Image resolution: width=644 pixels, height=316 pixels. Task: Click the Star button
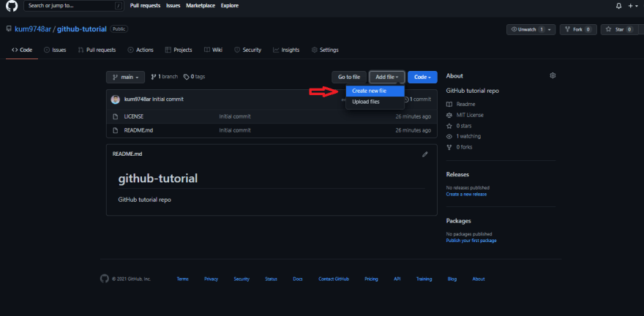620,29
